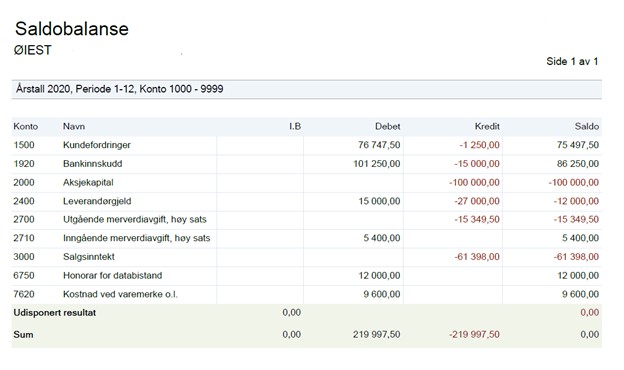
Task: Click Kostnad ved varemerke o.l. name
Action: tap(120, 294)
